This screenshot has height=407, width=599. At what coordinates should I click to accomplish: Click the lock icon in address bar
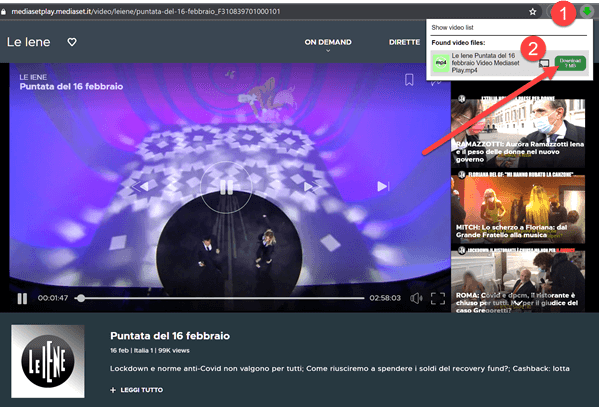(3, 12)
